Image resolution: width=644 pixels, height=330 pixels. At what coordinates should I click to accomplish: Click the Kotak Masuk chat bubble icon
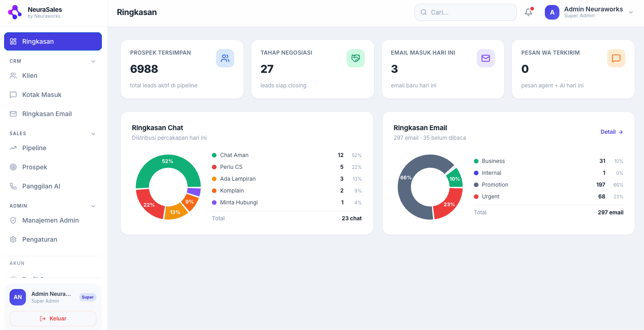click(x=13, y=95)
